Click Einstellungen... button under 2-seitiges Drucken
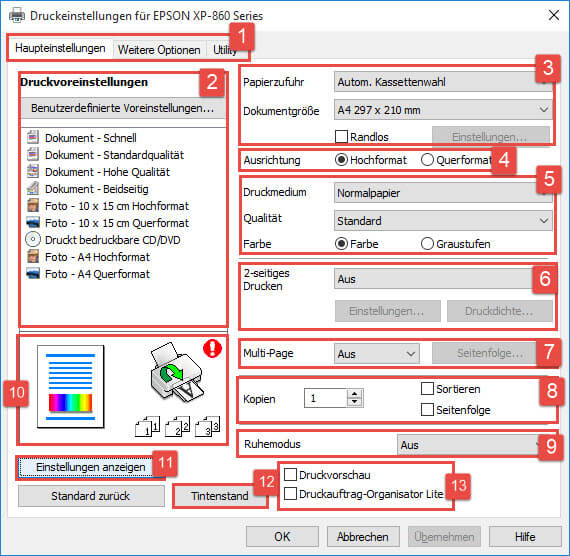The image size is (570, 556). tap(388, 311)
